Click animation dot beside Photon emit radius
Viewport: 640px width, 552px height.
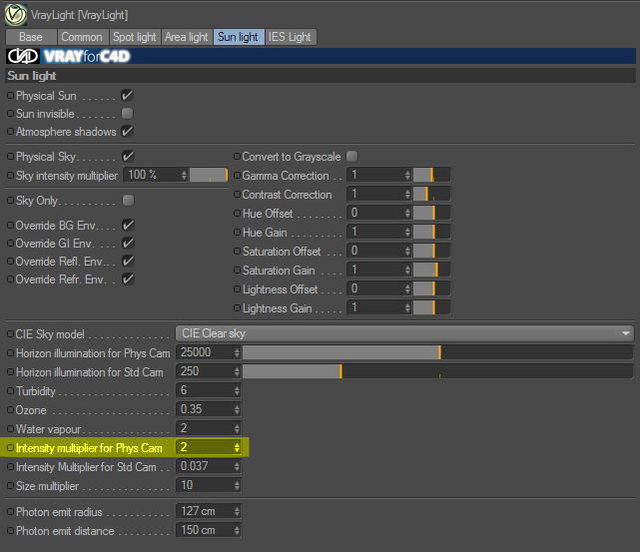(11, 511)
